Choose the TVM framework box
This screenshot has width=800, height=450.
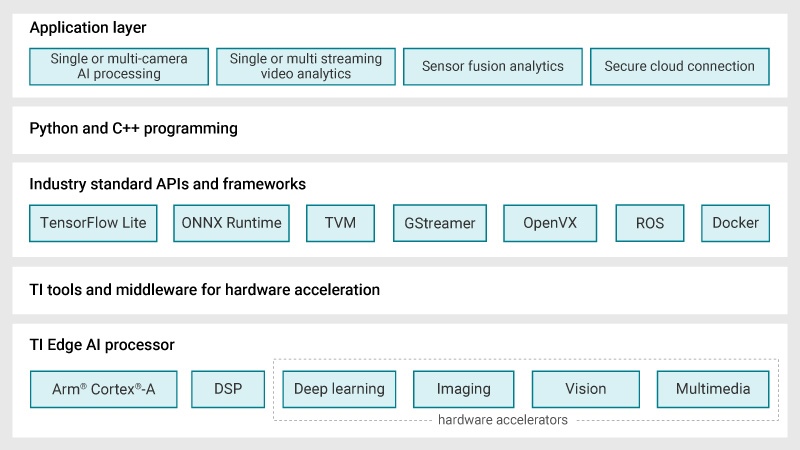point(341,222)
